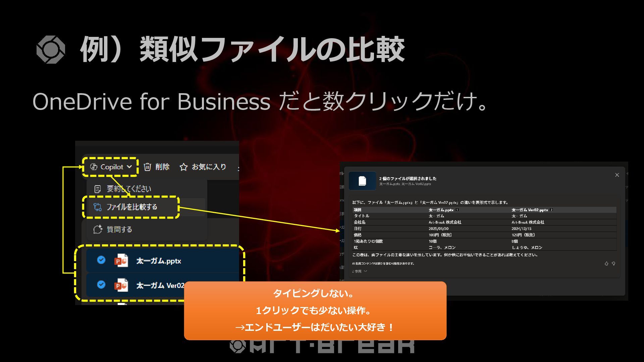Screen dimensions: 644x362
Task: Click the ask question chat icon
Action: [98, 229]
